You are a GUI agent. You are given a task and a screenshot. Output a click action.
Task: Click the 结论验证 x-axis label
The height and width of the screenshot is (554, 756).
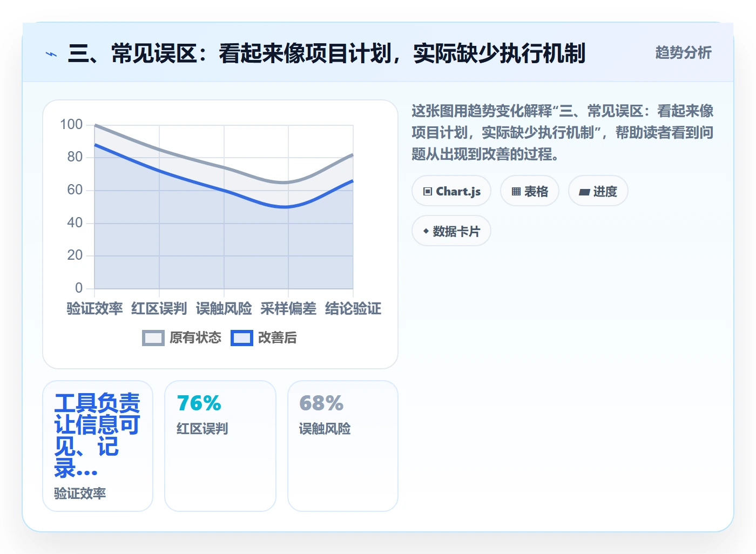353,309
